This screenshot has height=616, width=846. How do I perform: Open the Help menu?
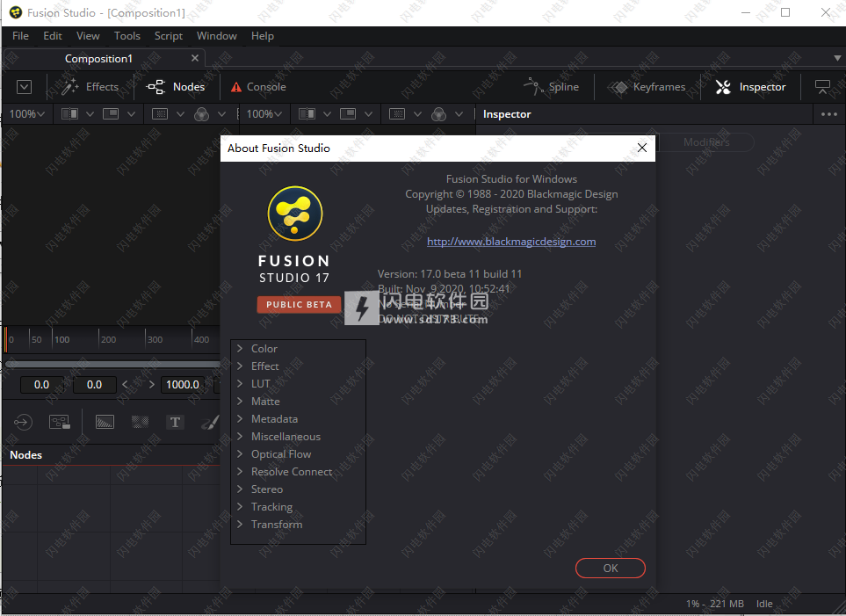[x=262, y=36]
